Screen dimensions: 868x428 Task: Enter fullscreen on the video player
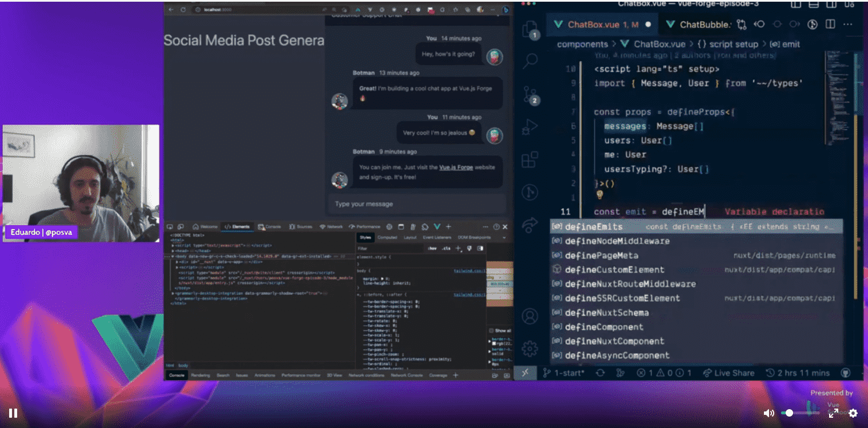pyautogui.click(x=834, y=413)
